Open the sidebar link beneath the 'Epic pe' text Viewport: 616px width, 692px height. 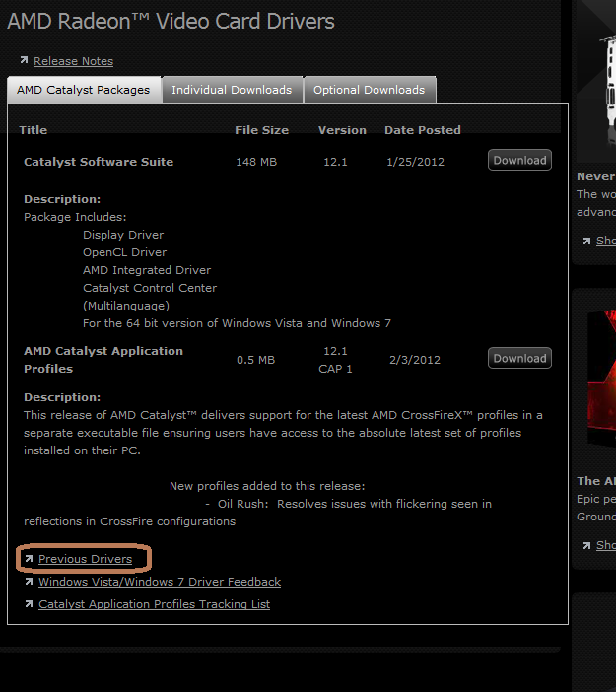(x=606, y=545)
